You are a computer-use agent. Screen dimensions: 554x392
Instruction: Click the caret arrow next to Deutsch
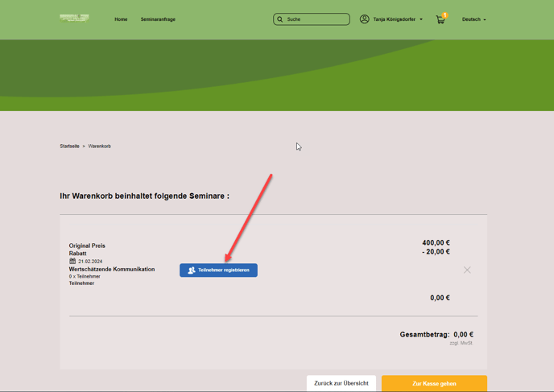click(x=485, y=20)
